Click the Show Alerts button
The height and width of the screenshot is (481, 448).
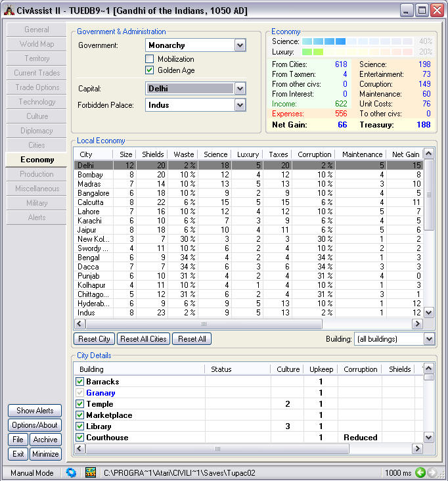coord(35,411)
